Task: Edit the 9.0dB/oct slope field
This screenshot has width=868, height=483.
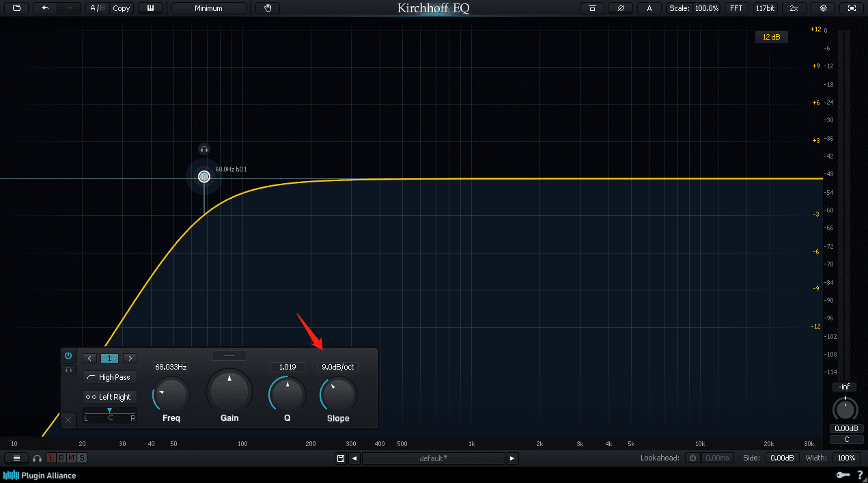Action: 338,367
